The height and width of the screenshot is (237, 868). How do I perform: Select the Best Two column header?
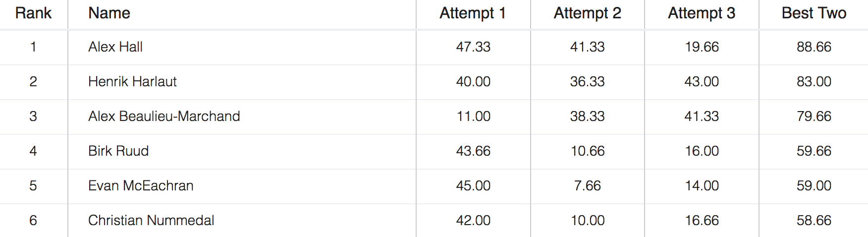pyautogui.click(x=814, y=13)
